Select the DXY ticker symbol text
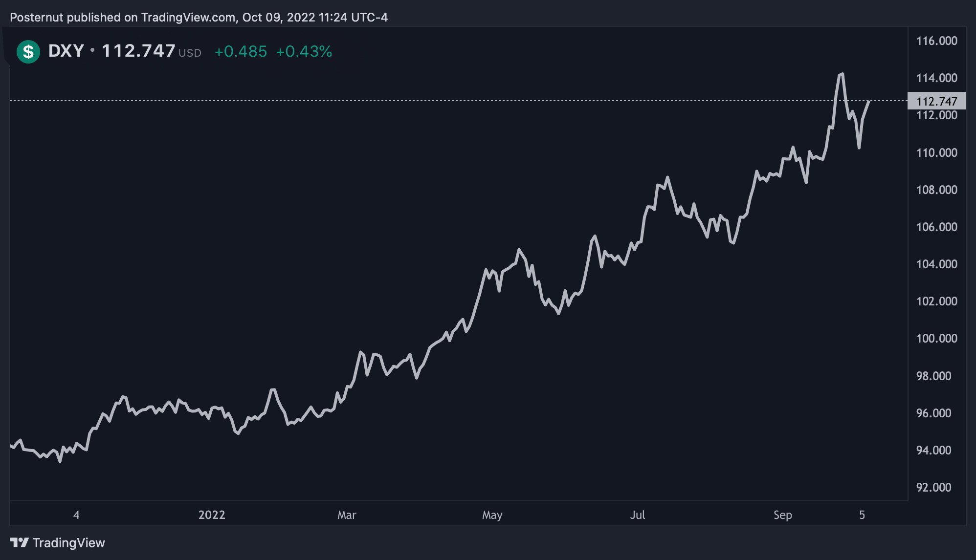The width and height of the screenshot is (976, 560). (66, 51)
